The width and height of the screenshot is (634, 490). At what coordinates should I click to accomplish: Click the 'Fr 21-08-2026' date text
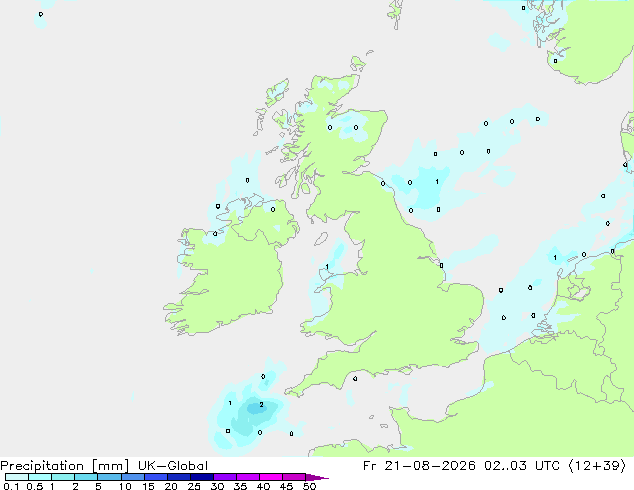click(x=419, y=466)
